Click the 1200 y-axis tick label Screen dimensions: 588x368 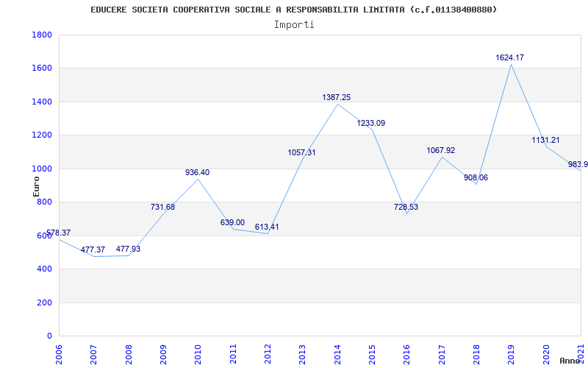42,135
